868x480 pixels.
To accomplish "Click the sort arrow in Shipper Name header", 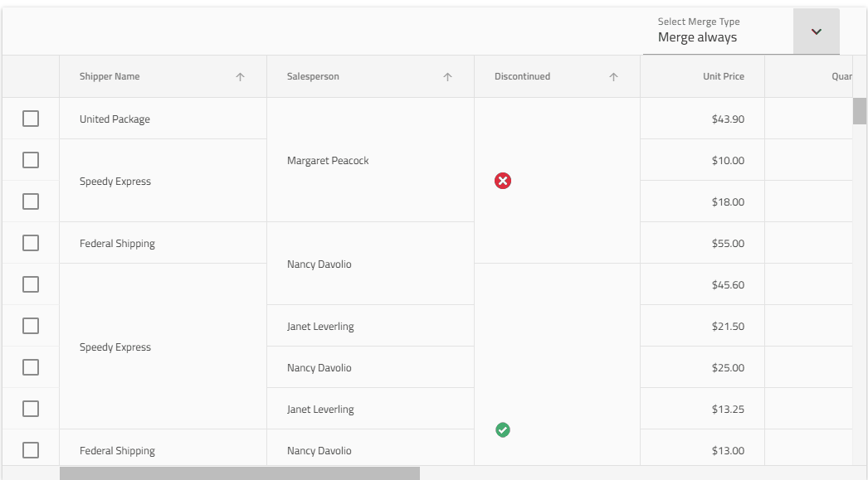I will [240, 77].
